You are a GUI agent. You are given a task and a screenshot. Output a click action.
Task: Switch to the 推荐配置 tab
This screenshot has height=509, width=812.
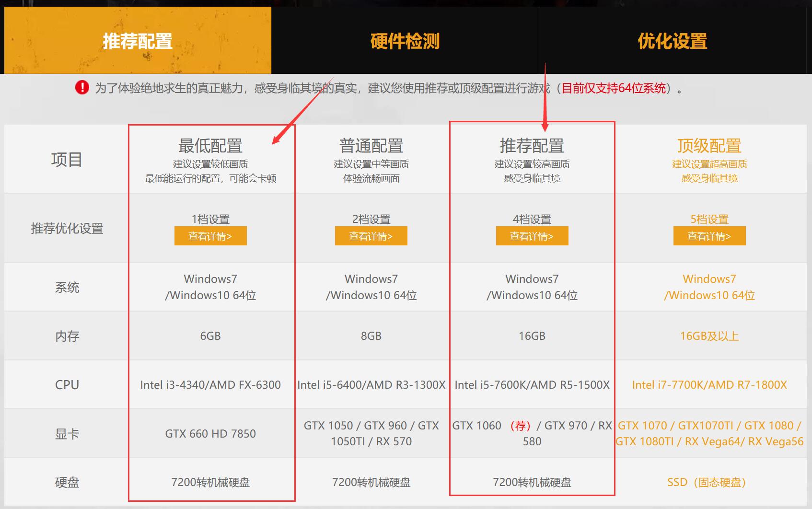[138, 41]
